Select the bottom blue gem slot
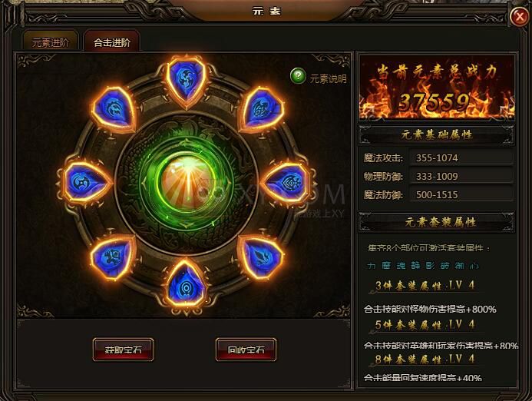This screenshot has width=532, height=401. click(x=187, y=283)
